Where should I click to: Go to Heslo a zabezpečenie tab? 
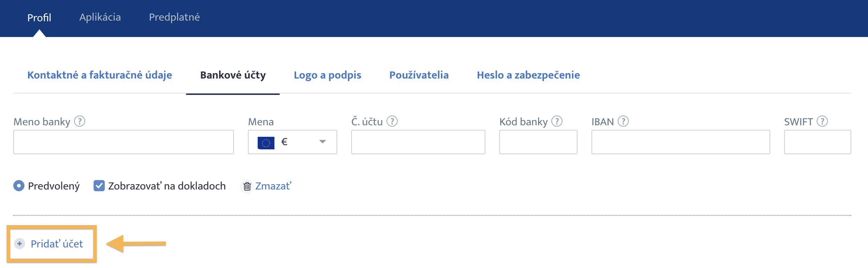528,75
